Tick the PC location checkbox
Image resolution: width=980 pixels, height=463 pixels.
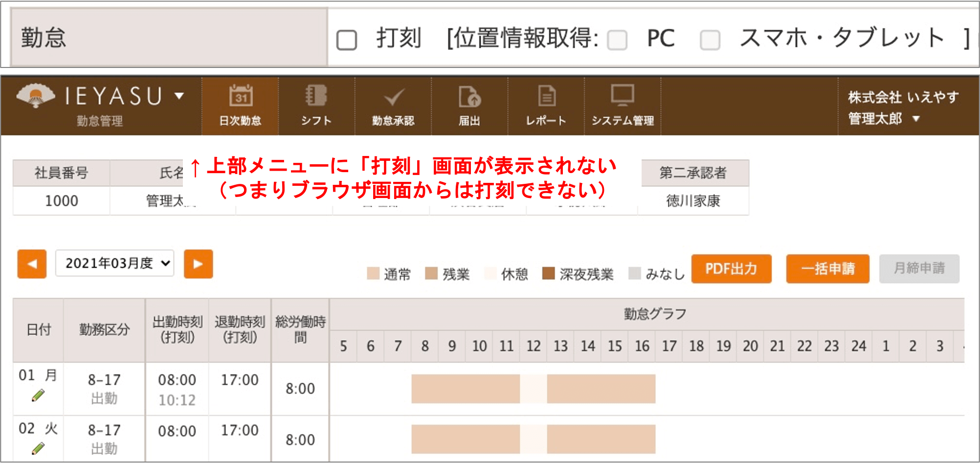tap(617, 40)
